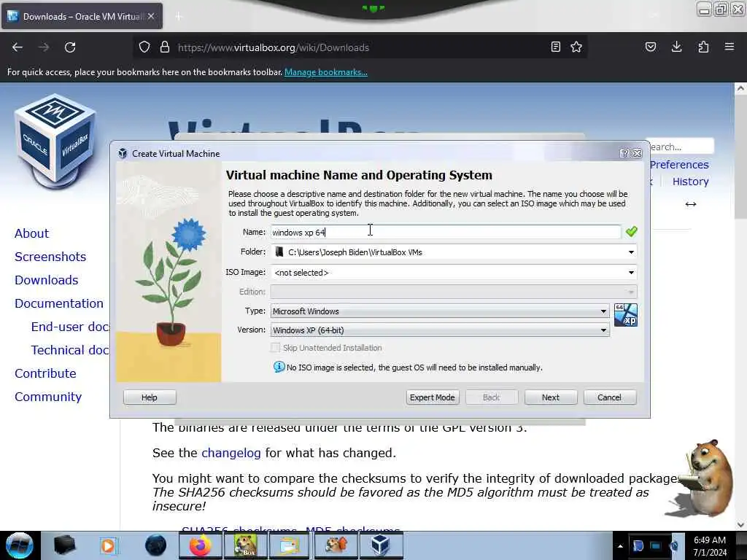Viewport: 747px width, 560px height.
Task: Click the page scrollbar down arrow
Action: [740, 525]
